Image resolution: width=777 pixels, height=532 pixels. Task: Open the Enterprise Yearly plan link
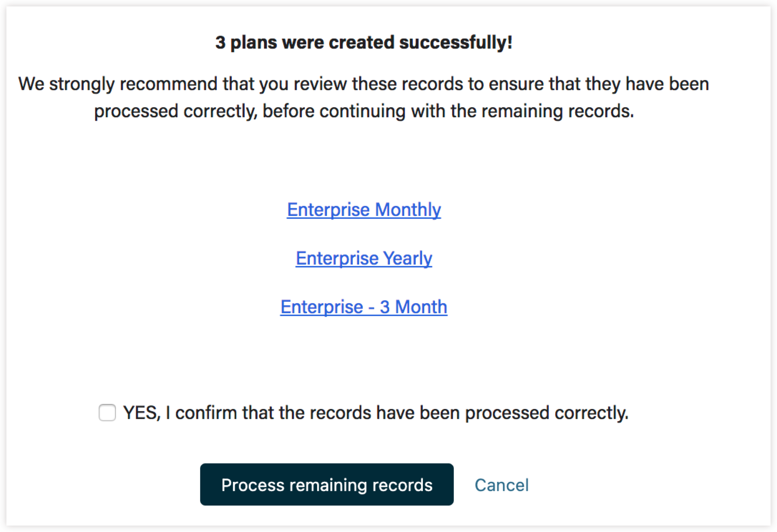click(364, 258)
